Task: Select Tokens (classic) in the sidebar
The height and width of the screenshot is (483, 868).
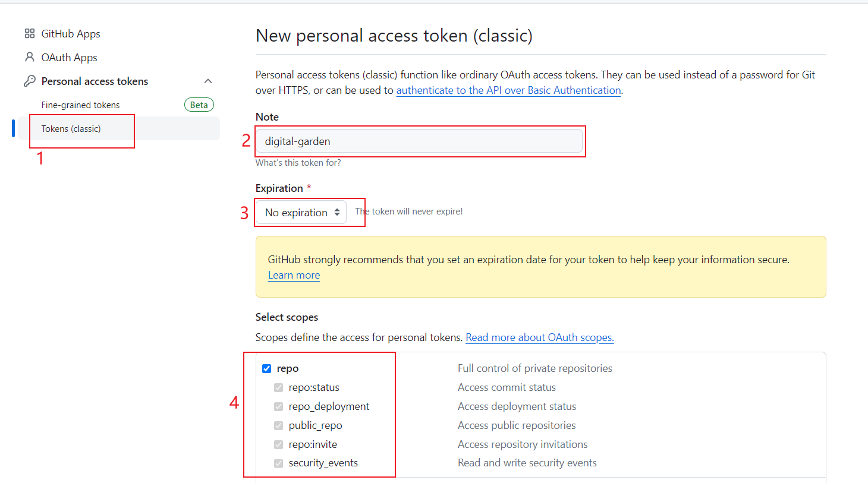Action: tap(71, 128)
